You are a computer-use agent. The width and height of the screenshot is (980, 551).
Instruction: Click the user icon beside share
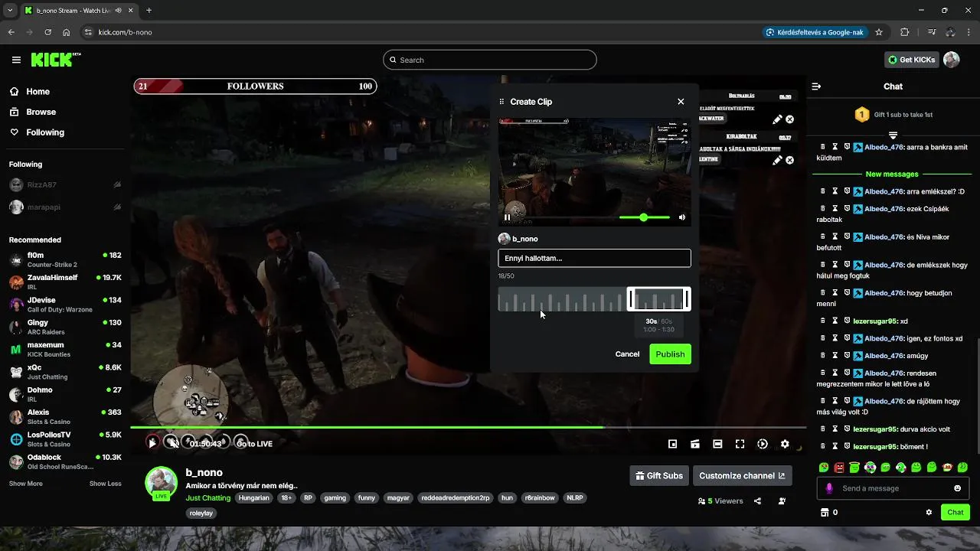point(782,501)
